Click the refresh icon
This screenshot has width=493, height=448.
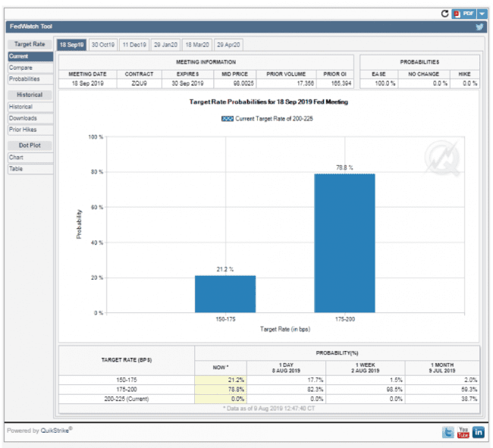click(444, 14)
